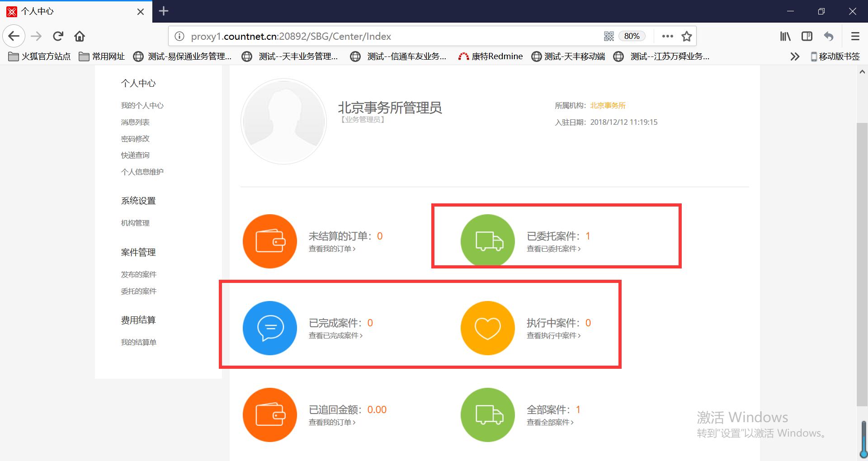Open page actions three-dot menu

667,36
